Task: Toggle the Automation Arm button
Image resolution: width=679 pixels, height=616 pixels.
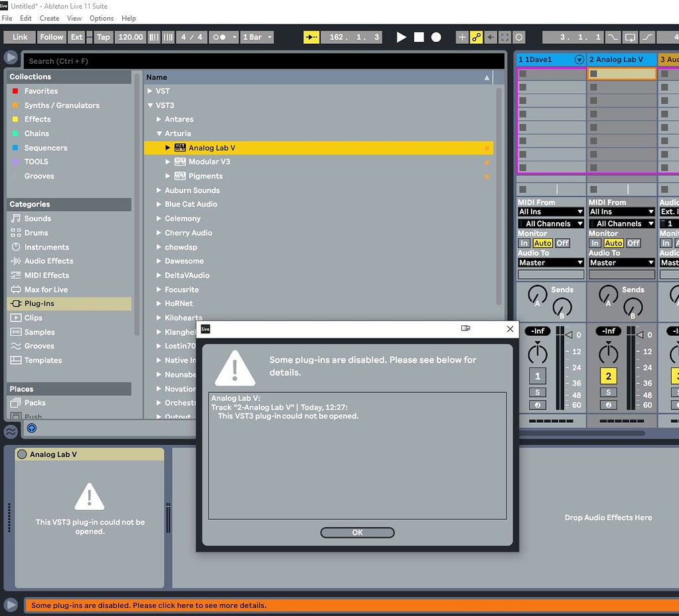Action: coord(477,37)
